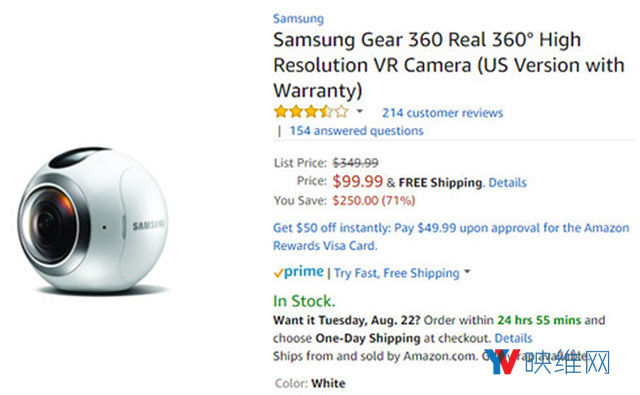View 154 answered questions
Viewport: 640px width, 395px height.
click(356, 131)
